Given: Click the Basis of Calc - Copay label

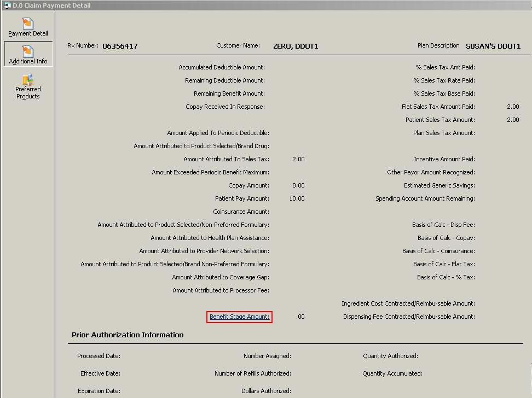Looking at the screenshot, I should (x=446, y=238).
